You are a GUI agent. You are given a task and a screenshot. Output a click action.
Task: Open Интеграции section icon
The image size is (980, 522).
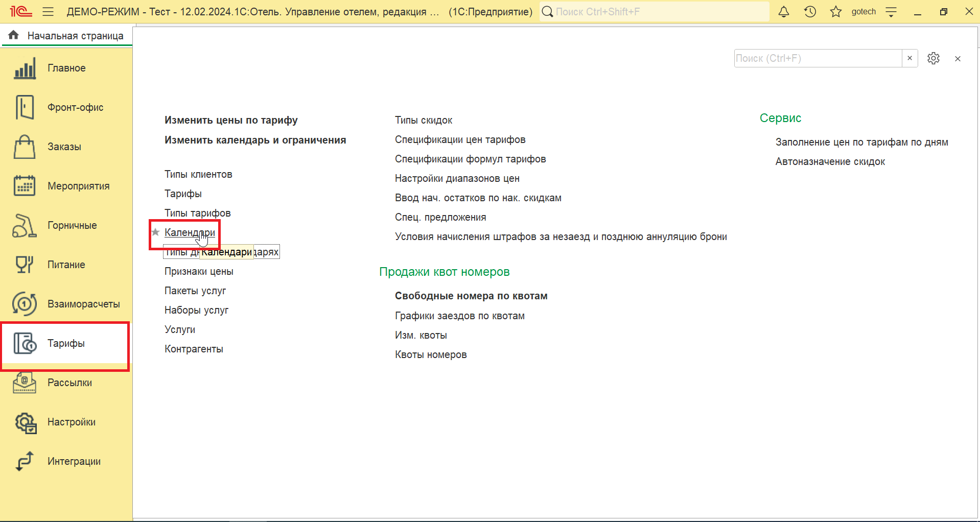tap(25, 461)
